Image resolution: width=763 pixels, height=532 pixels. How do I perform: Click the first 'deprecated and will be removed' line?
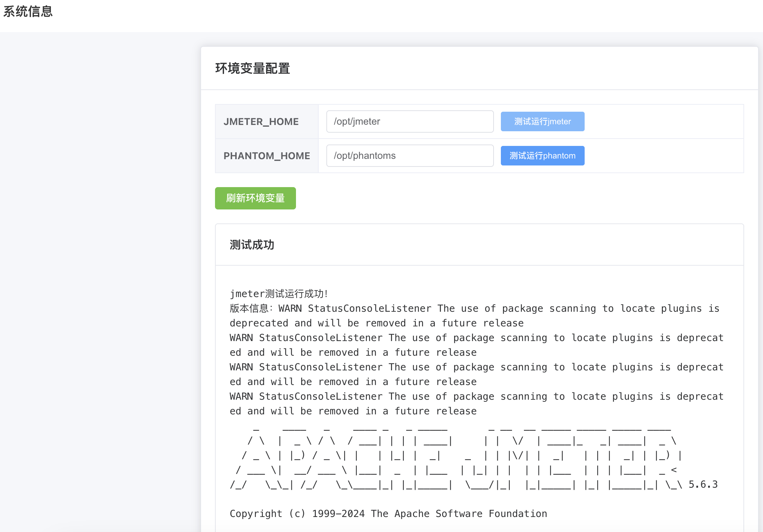[376, 323]
